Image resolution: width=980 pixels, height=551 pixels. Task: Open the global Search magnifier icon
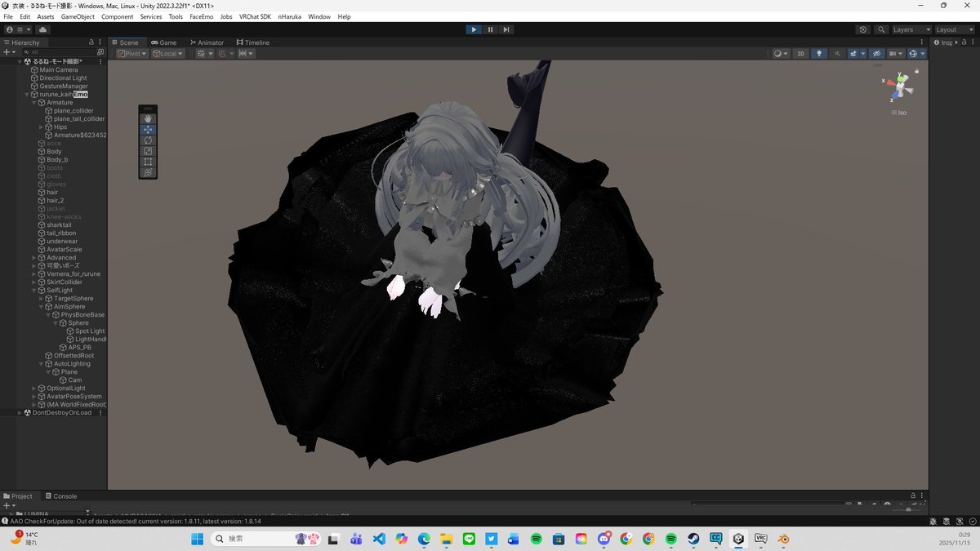pos(881,29)
